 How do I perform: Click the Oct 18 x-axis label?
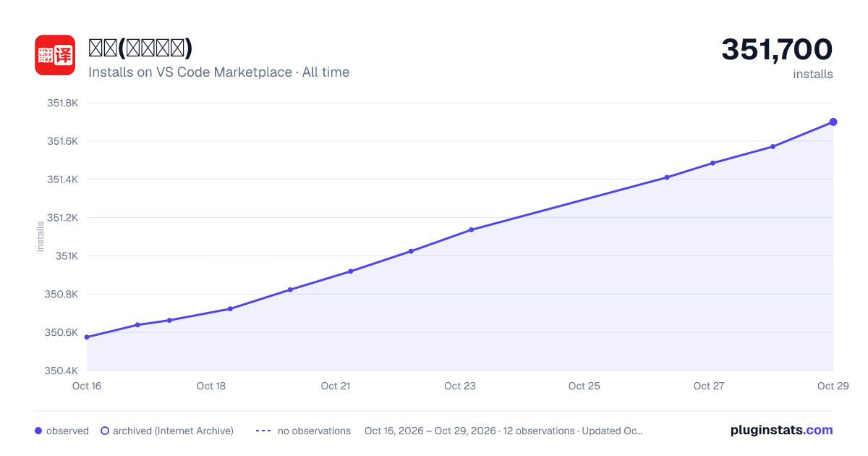(x=211, y=386)
